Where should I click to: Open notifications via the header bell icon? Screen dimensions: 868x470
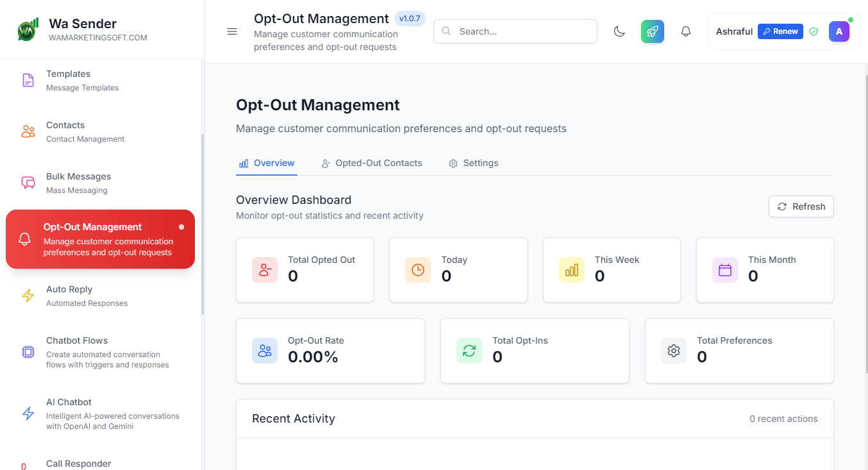(x=685, y=31)
